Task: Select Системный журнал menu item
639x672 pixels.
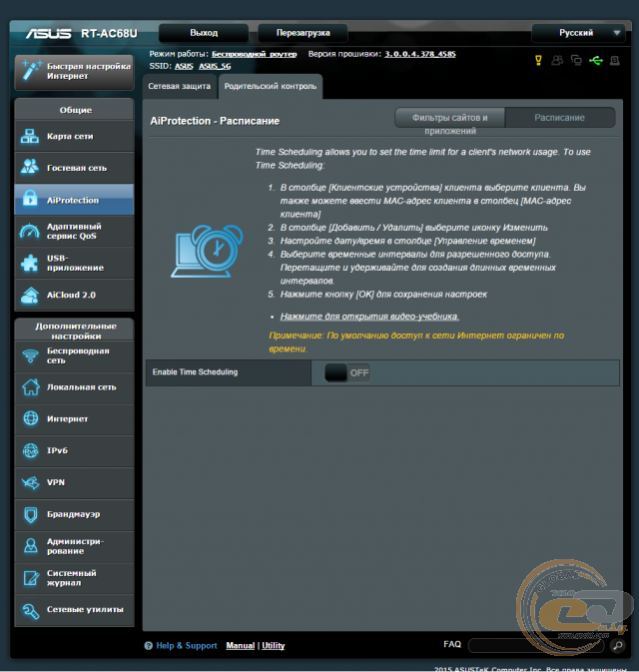Action: (74, 578)
